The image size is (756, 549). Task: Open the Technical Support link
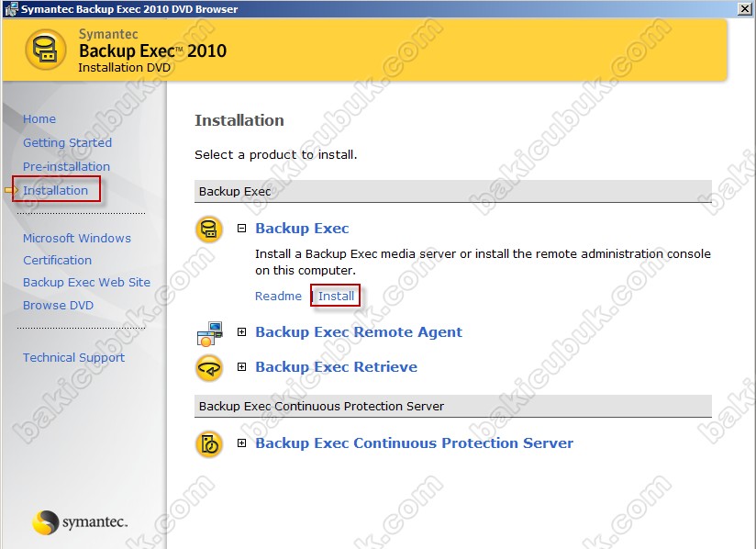click(73, 357)
